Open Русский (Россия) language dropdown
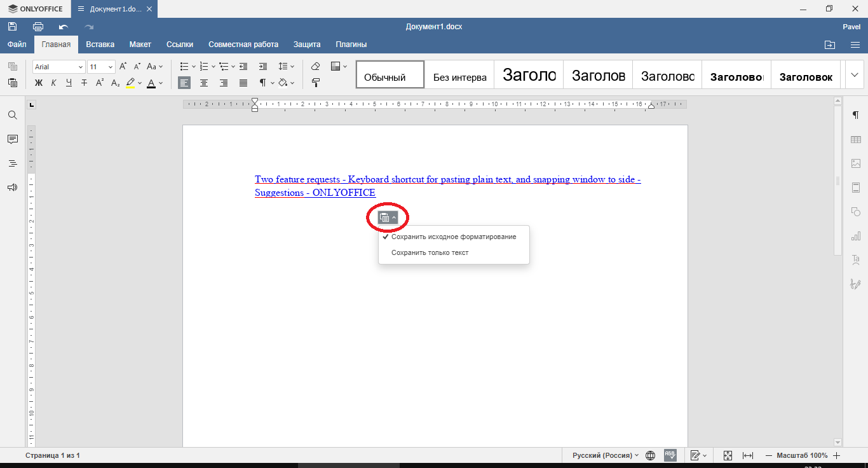 click(x=606, y=455)
